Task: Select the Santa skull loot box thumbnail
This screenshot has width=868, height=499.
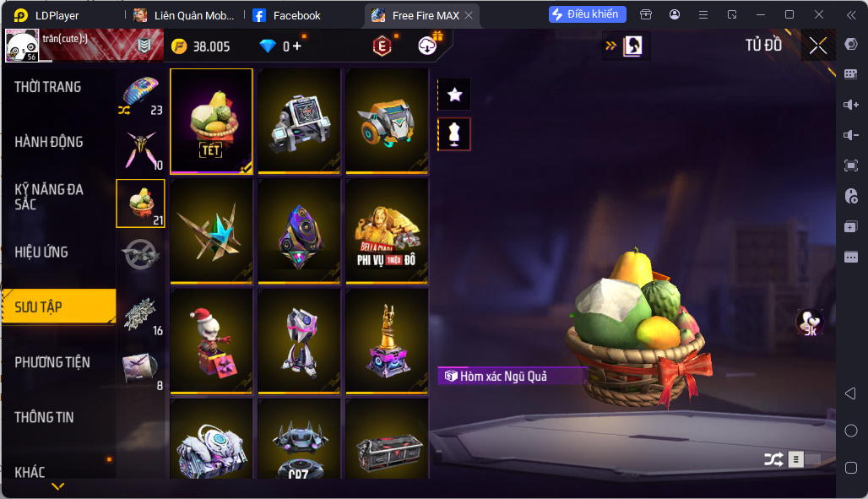Action: (x=211, y=341)
